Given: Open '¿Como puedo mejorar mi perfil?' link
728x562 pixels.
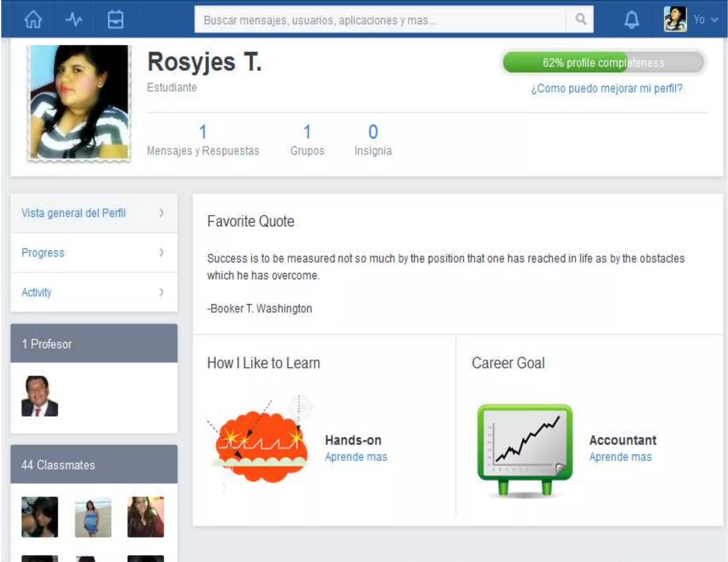Looking at the screenshot, I should (606, 88).
